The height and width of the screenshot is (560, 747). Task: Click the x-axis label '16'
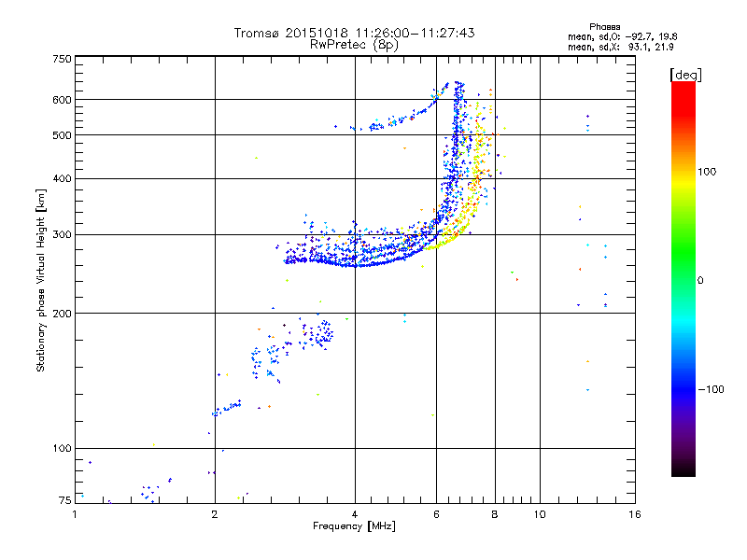click(x=635, y=514)
